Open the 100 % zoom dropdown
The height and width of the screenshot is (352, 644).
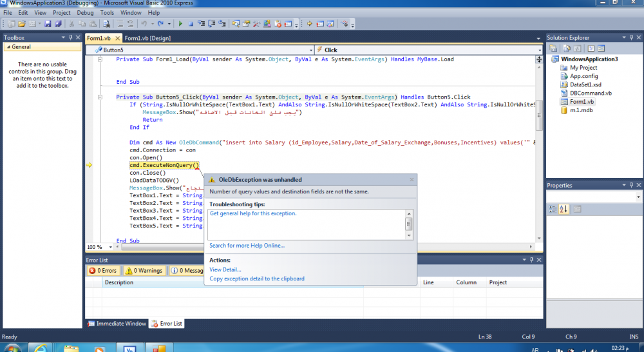pyautogui.click(x=111, y=247)
